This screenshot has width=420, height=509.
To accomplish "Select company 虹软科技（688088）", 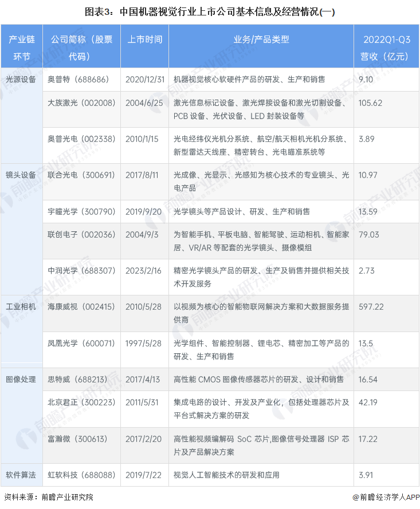I will 81,475.
